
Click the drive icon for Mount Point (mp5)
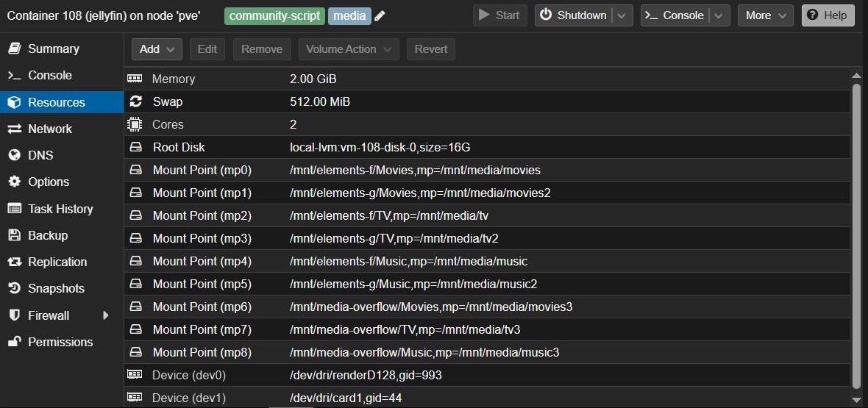click(x=135, y=284)
